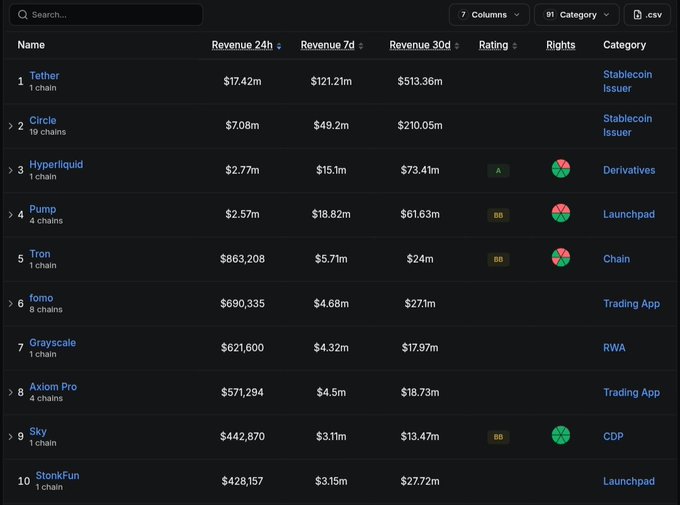Open the CDP category link
Image resolution: width=680 pixels, height=505 pixels.
[x=613, y=436]
